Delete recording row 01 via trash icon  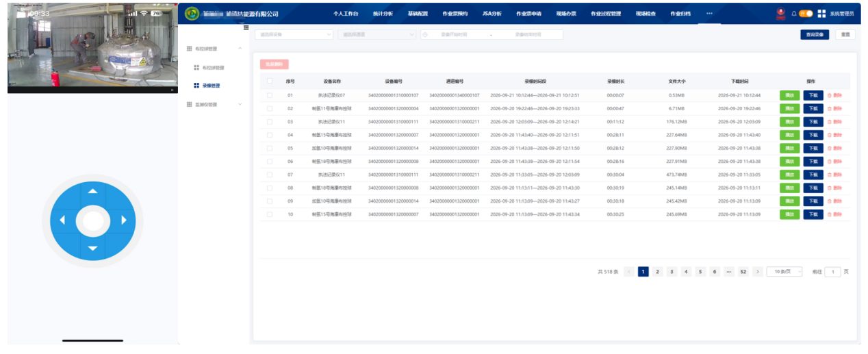tap(830, 95)
